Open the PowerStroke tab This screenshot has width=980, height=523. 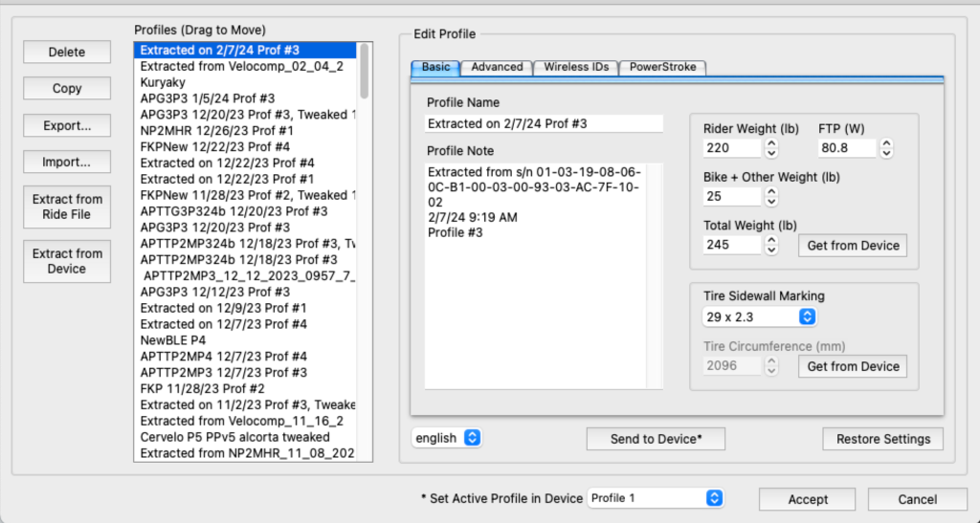click(662, 67)
